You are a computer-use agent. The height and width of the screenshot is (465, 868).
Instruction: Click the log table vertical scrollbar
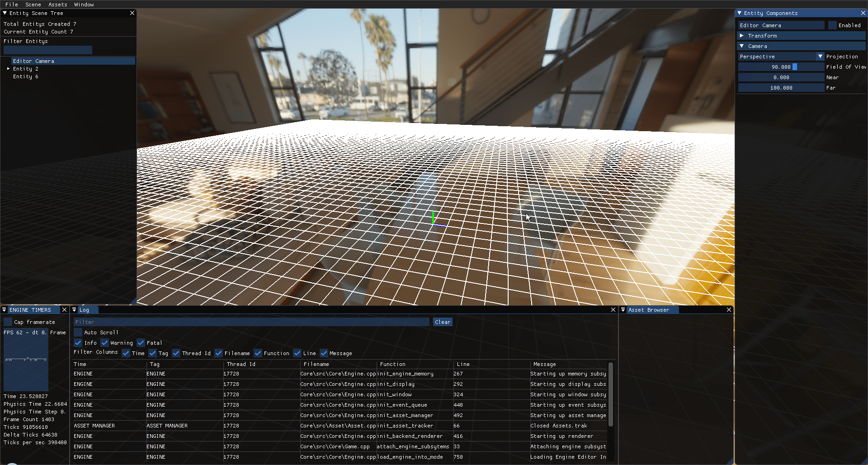coord(611,394)
